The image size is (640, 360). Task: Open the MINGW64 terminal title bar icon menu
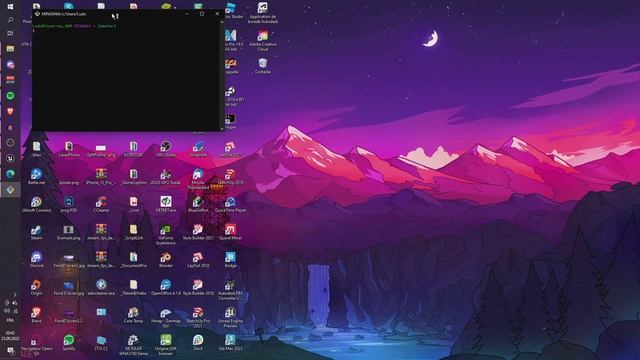tap(37, 13)
